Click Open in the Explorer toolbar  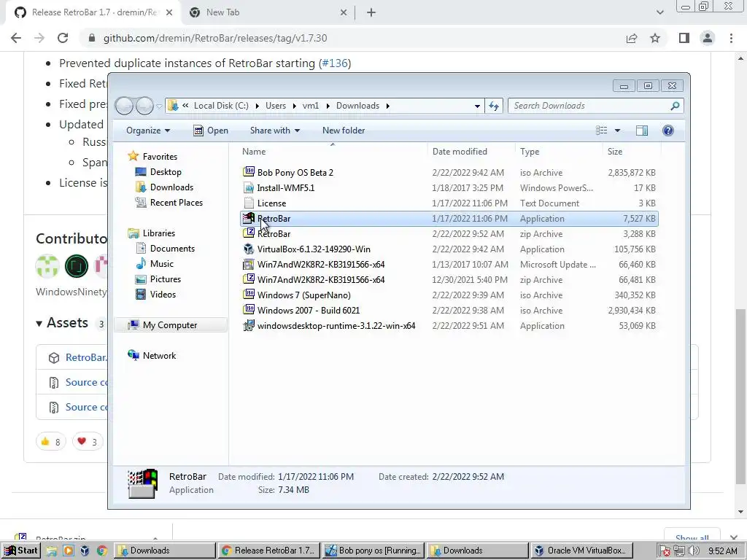pos(211,131)
